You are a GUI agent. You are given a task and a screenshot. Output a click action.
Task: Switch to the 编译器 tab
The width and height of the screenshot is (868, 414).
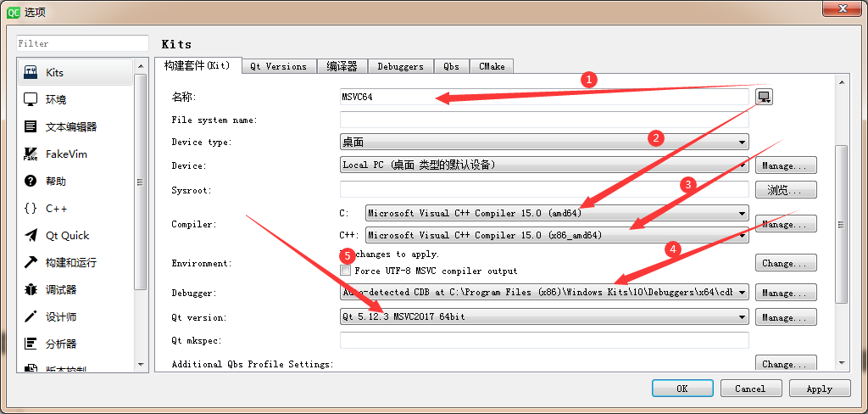(342, 66)
